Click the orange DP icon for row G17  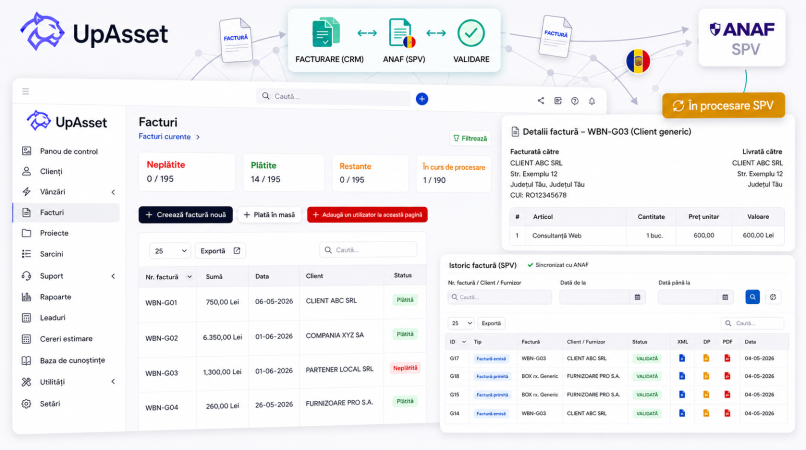706,358
